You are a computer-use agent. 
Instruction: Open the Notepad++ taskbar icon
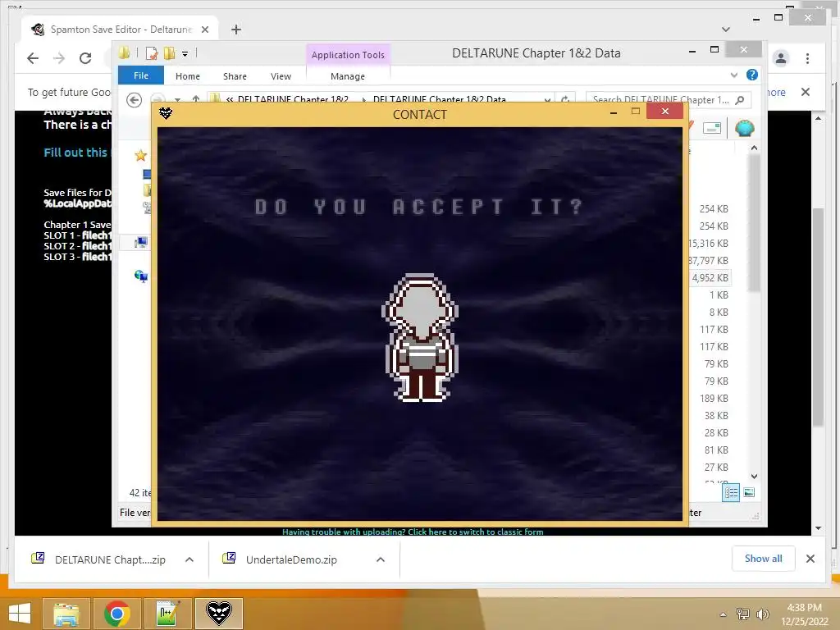pyautogui.click(x=168, y=614)
